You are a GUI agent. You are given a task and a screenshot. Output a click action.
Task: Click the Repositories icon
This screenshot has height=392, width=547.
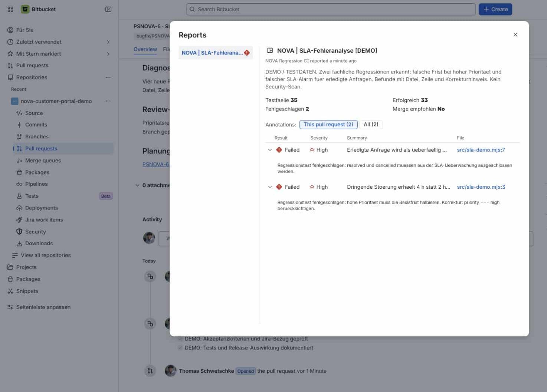tap(10, 78)
